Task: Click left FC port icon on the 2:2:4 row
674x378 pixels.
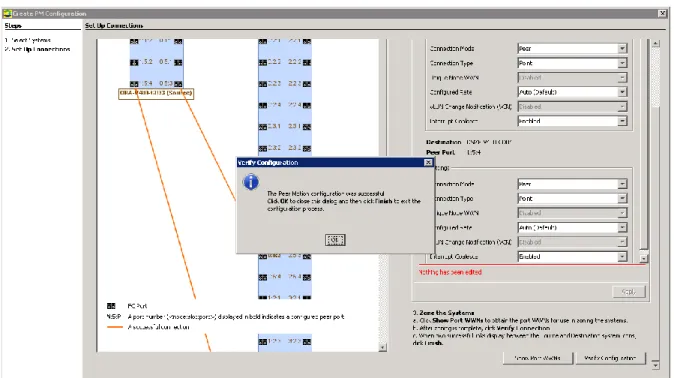Action: pos(263,105)
